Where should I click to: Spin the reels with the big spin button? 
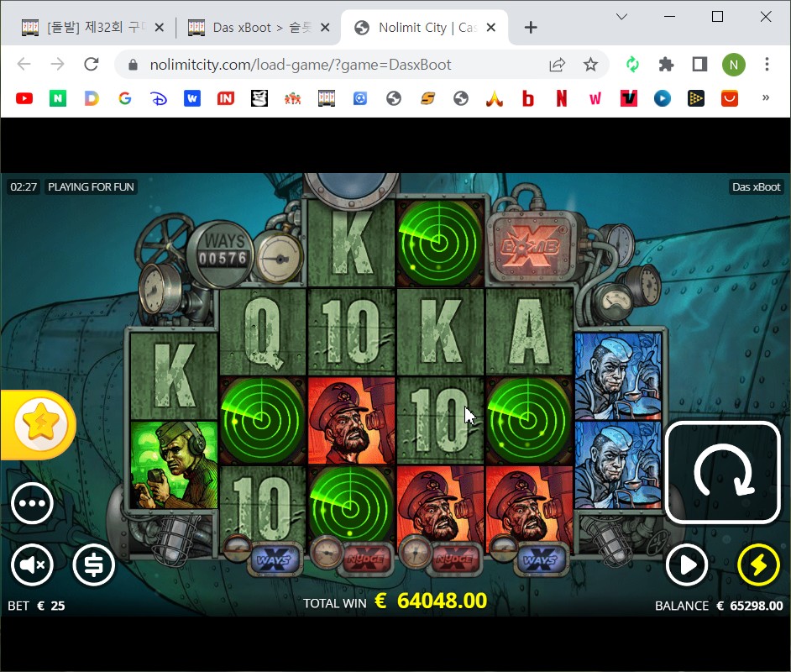(x=723, y=472)
